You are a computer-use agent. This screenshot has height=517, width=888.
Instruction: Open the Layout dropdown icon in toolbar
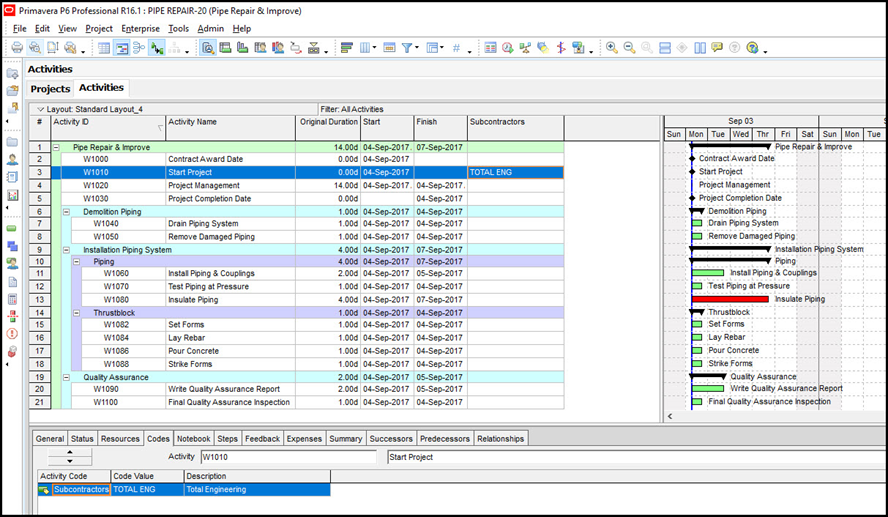click(435, 48)
